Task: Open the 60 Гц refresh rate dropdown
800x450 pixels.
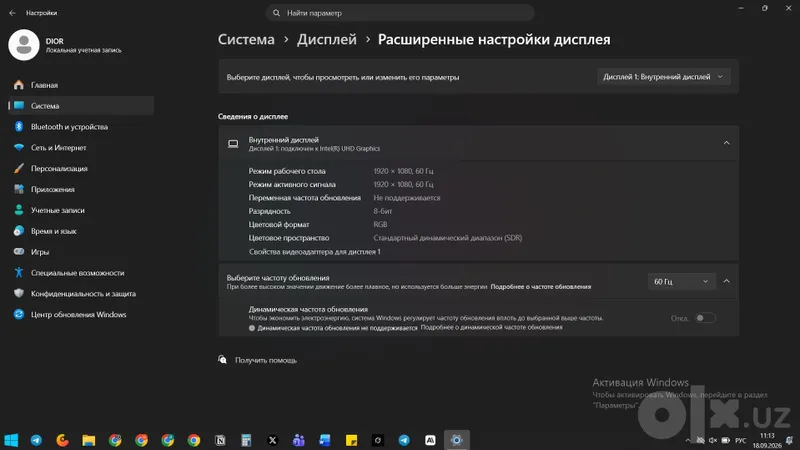Action: (x=681, y=281)
